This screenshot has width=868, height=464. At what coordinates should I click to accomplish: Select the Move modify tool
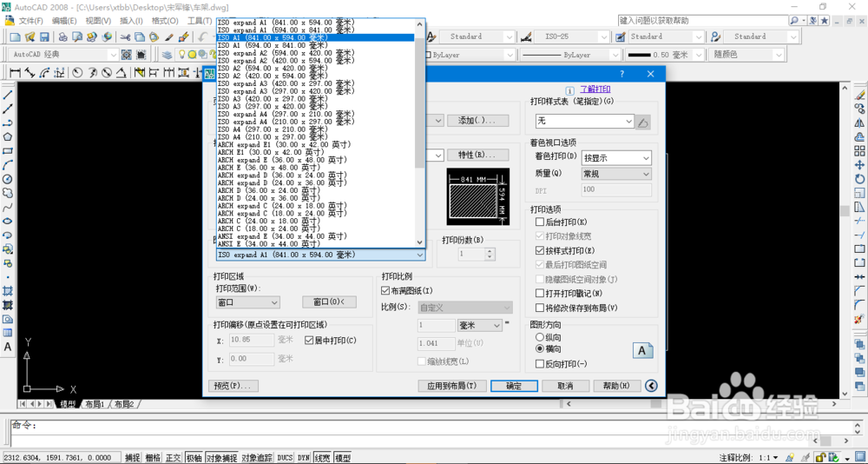[859, 164]
